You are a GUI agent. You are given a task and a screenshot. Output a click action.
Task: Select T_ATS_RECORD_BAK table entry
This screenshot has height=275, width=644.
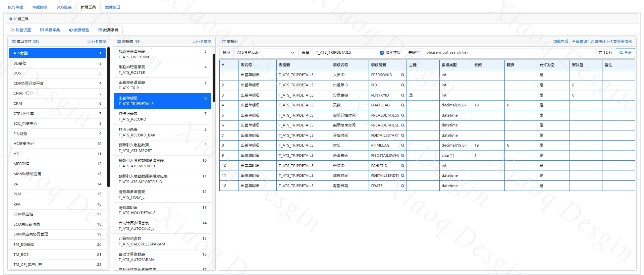pyautogui.click(x=163, y=132)
